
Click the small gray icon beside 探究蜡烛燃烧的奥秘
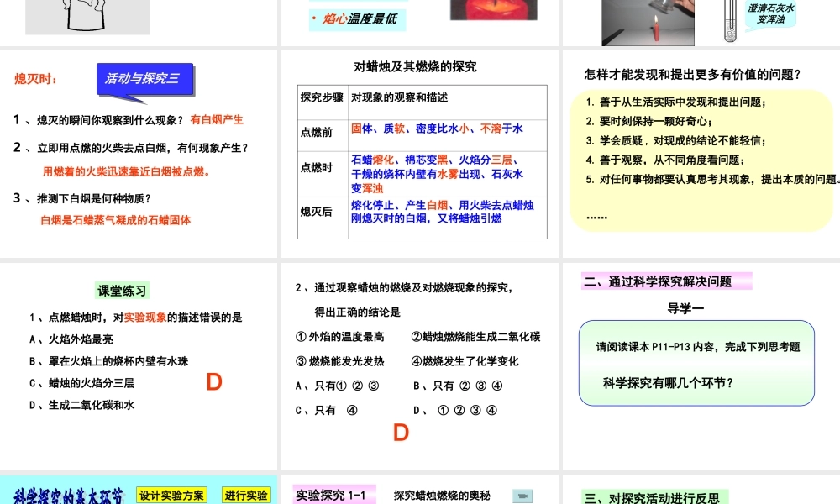click(x=522, y=496)
